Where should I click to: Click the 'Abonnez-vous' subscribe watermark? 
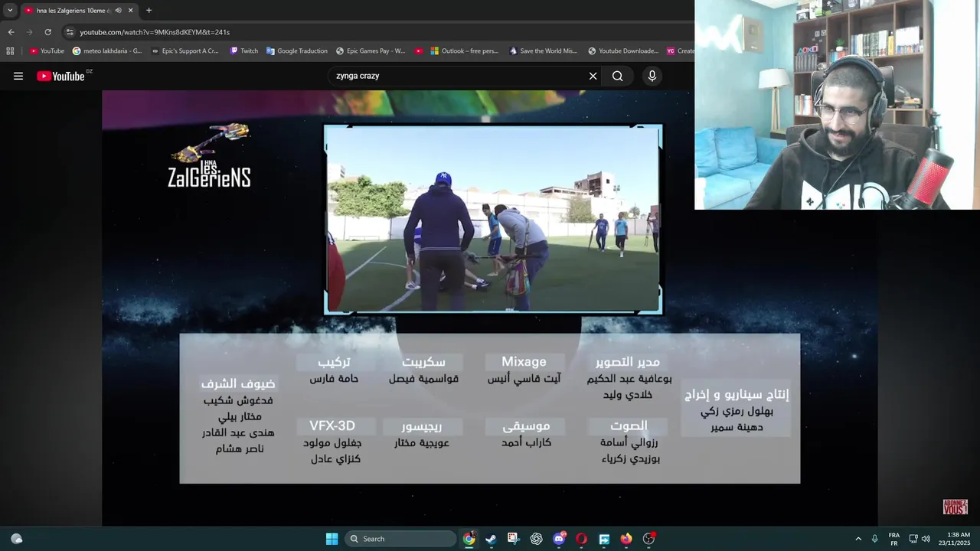(x=955, y=507)
